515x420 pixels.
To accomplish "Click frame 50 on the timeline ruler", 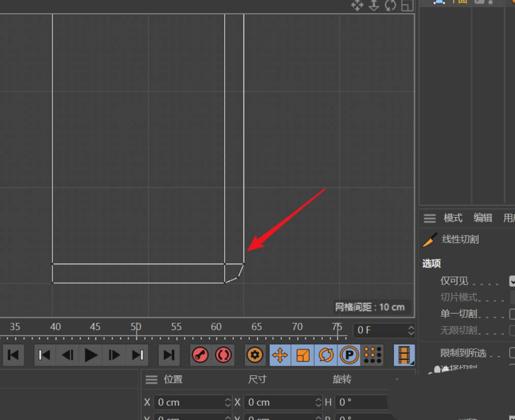I will [135, 327].
